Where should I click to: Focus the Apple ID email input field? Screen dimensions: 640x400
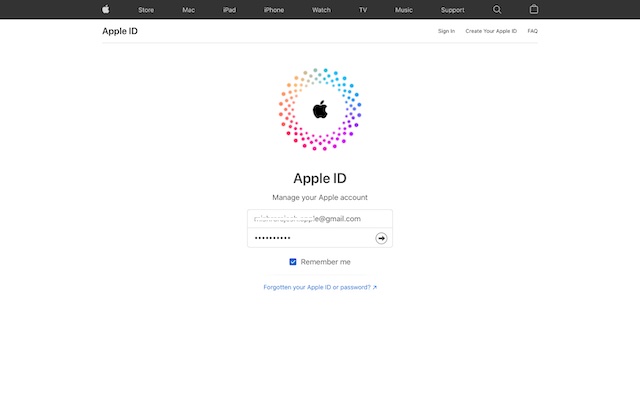coord(320,219)
